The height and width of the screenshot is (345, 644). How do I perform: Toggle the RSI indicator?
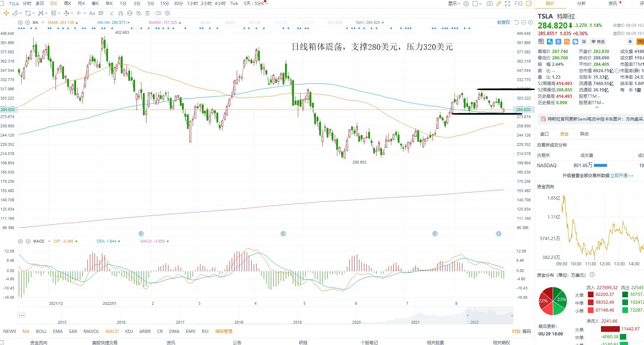205,331
